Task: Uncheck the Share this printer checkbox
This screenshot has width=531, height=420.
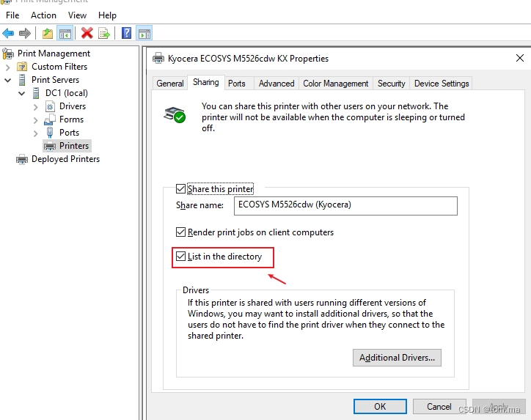Action: click(180, 189)
